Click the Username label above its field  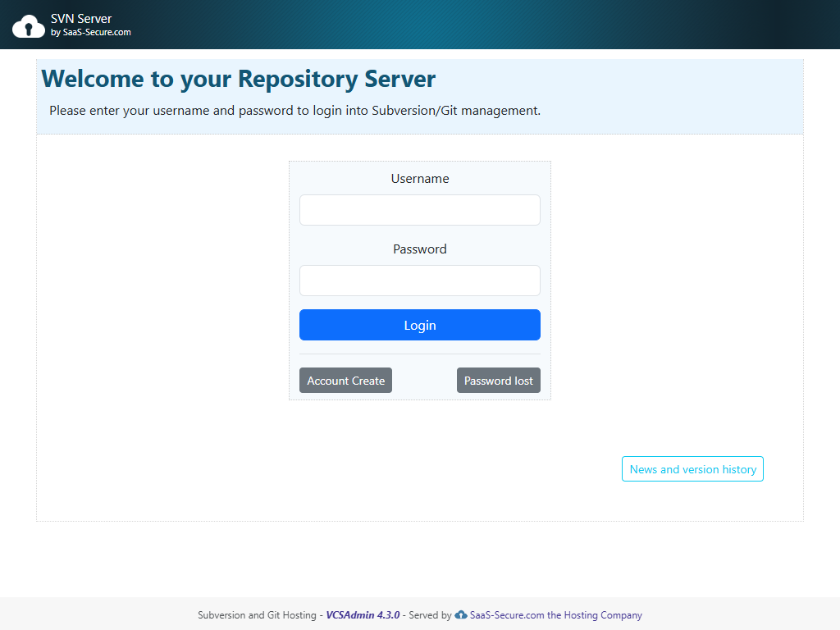(420, 178)
